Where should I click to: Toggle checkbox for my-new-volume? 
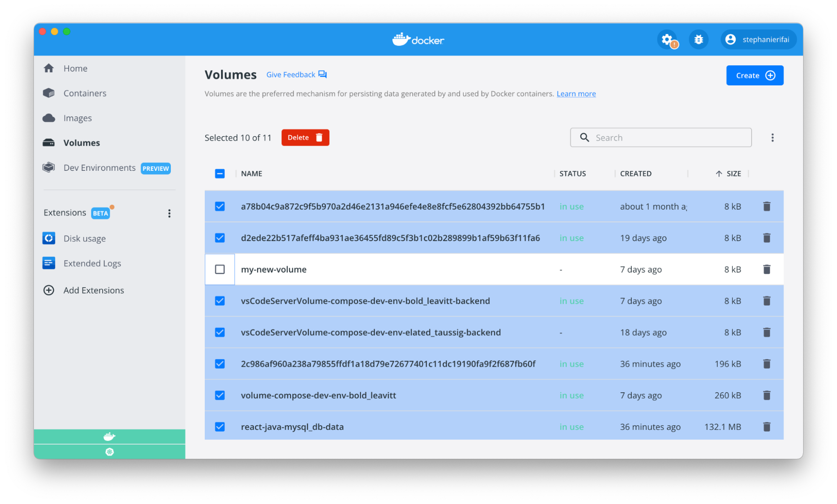(219, 269)
